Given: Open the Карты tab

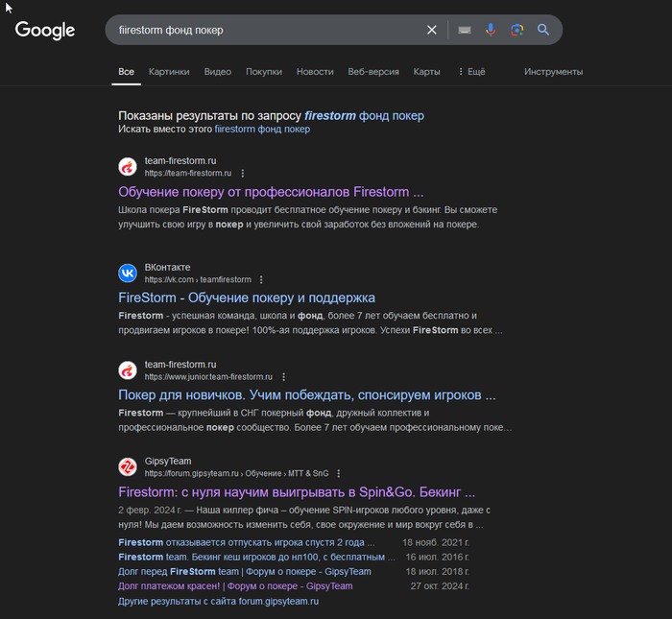Looking at the screenshot, I should [426, 72].
